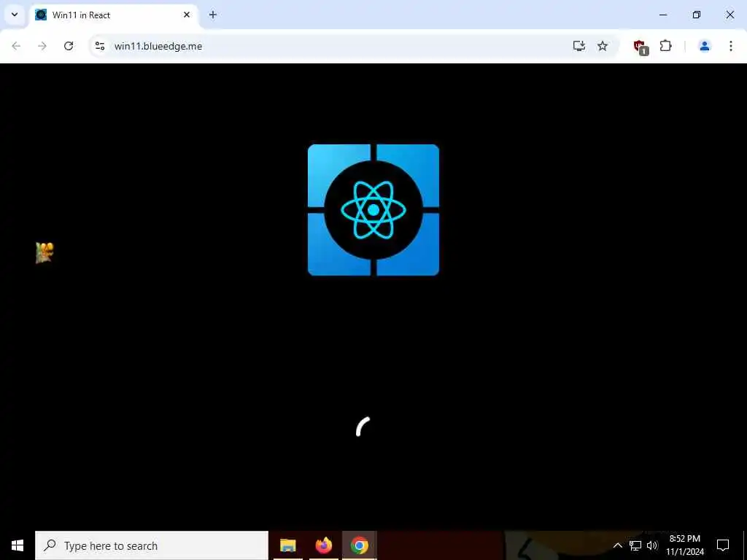Close the Win11 in React tab
The width and height of the screenshot is (747, 560).
tap(187, 15)
